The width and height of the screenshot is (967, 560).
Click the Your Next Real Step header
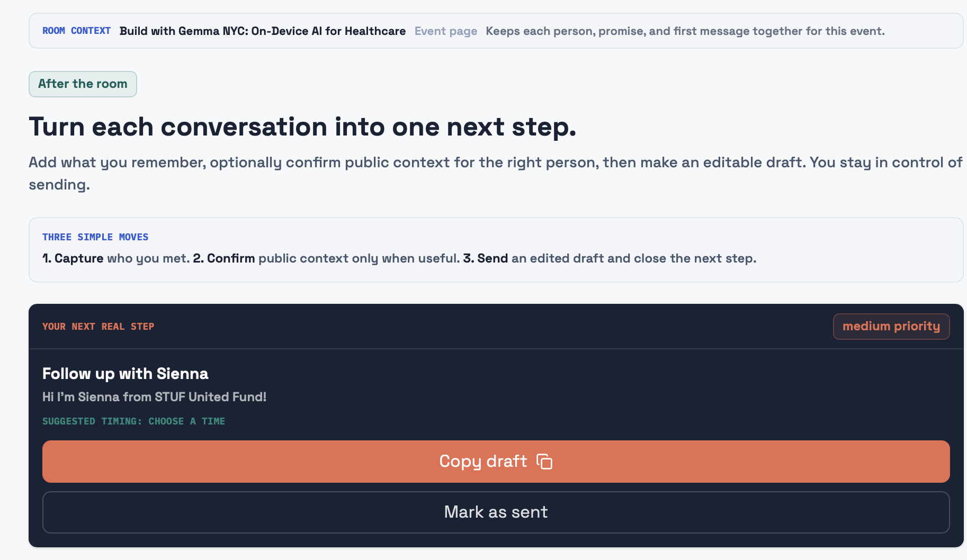tap(98, 327)
